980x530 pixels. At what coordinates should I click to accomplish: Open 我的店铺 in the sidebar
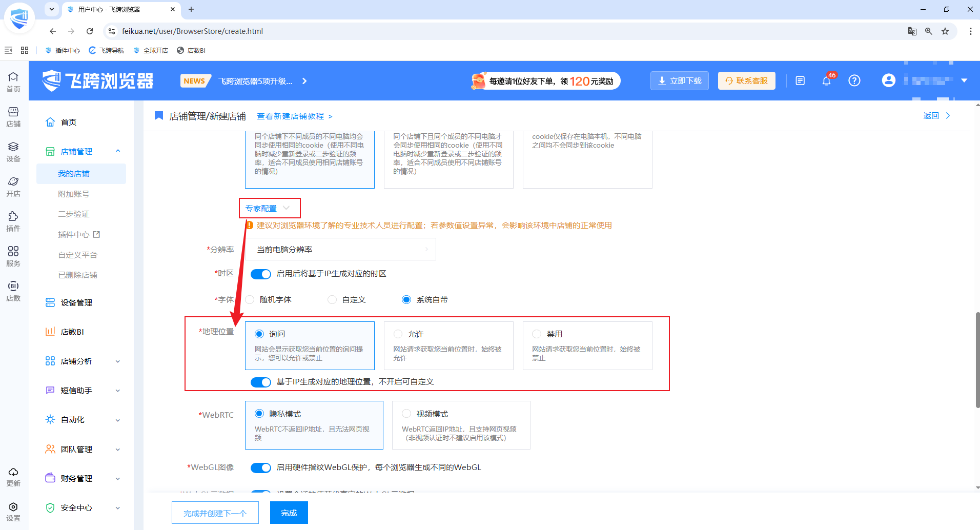click(x=81, y=174)
